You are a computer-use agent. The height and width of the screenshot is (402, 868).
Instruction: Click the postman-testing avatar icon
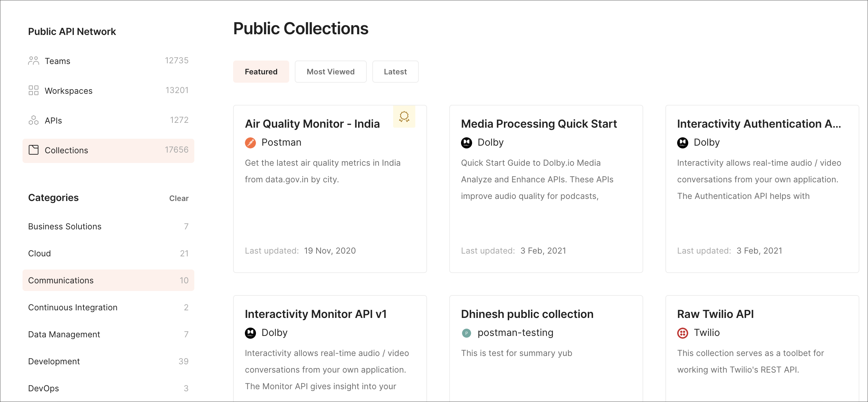coord(466,333)
